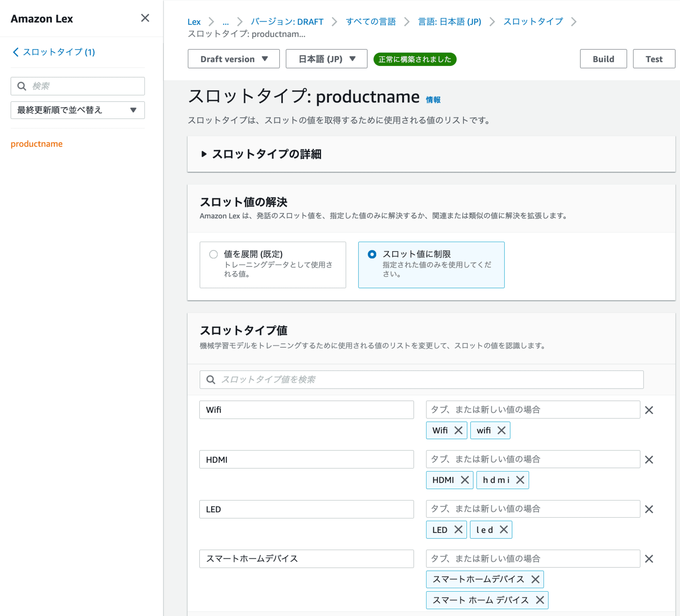Click the magnifier icon in sidebar search
The width and height of the screenshot is (680, 616).
(22, 86)
